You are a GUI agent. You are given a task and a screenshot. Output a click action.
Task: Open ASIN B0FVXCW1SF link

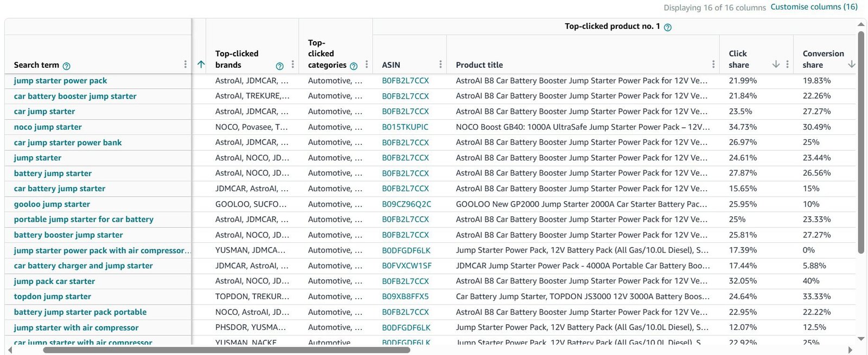[x=406, y=266]
